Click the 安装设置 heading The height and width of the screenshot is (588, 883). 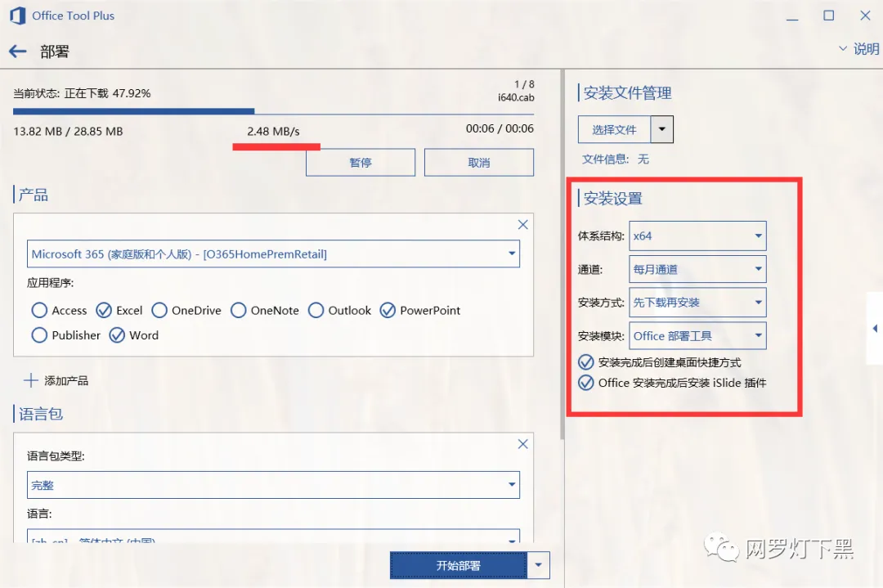tap(612, 198)
